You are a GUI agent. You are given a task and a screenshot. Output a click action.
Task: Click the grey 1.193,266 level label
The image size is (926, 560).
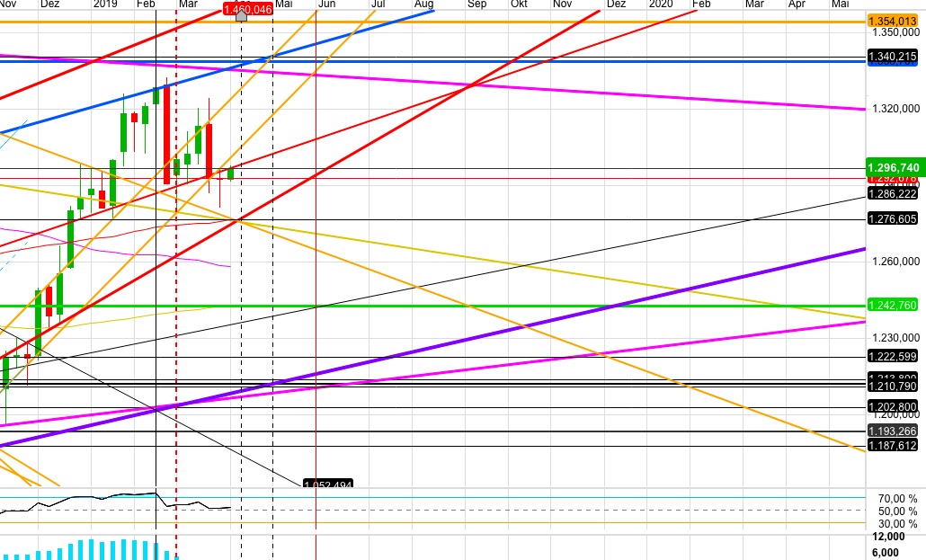[x=893, y=431]
